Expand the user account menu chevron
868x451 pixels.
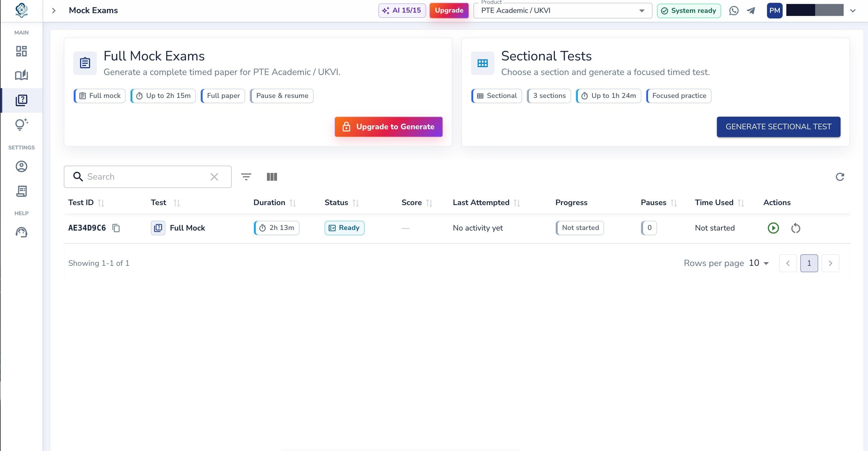pyautogui.click(x=853, y=10)
